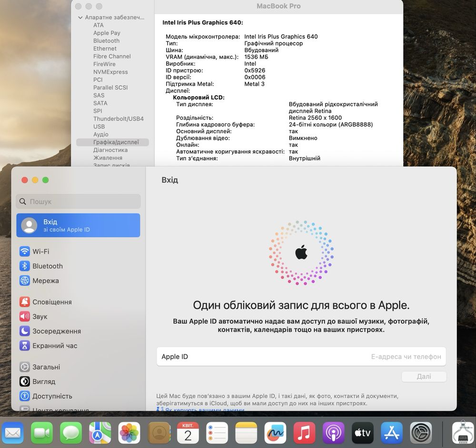476x448 pixels.
Task: Select Аудіо in hardware list
Action: click(x=101, y=134)
